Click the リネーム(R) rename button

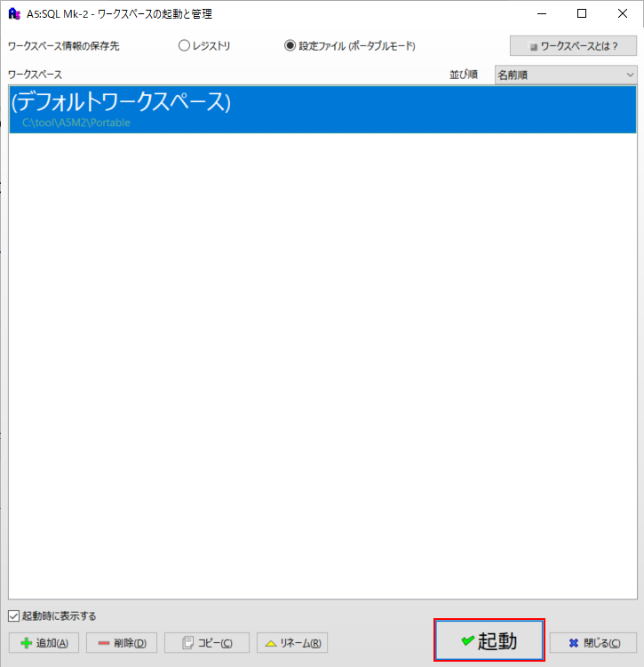[292, 643]
